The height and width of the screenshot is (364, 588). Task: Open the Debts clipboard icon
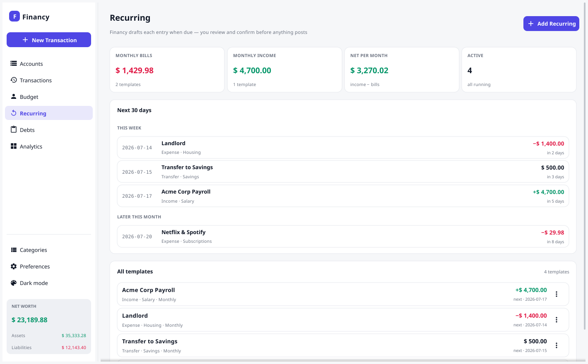coord(14,129)
